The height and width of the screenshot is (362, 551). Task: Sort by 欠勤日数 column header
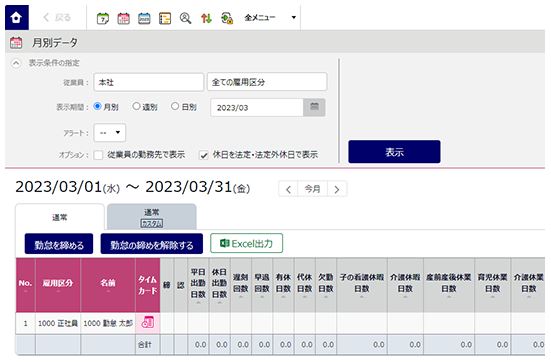[326, 285]
